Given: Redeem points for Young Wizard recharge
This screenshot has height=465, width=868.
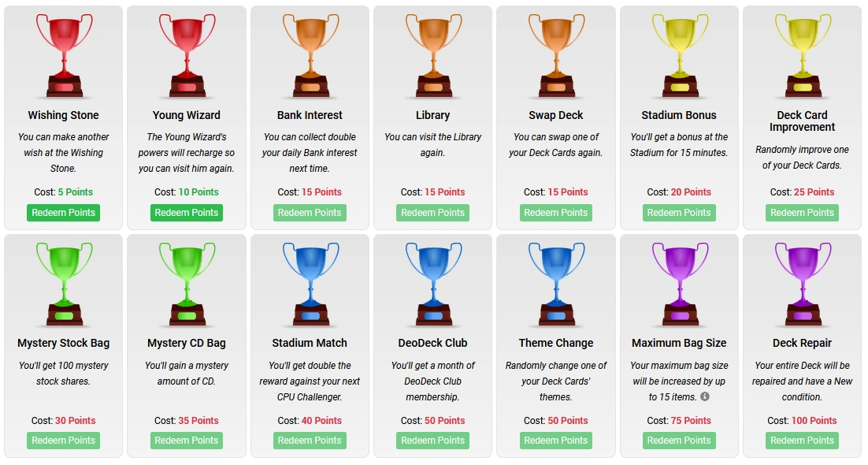Looking at the screenshot, I should (186, 212).
